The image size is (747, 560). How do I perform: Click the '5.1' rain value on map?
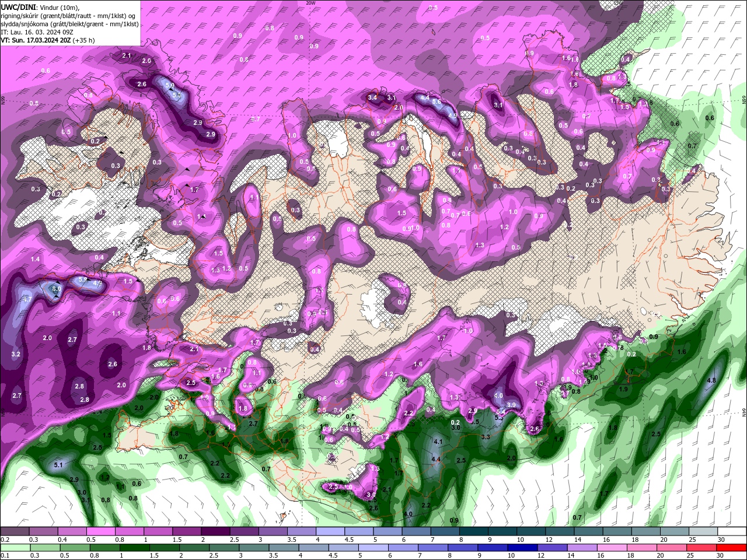coord(58,465)
